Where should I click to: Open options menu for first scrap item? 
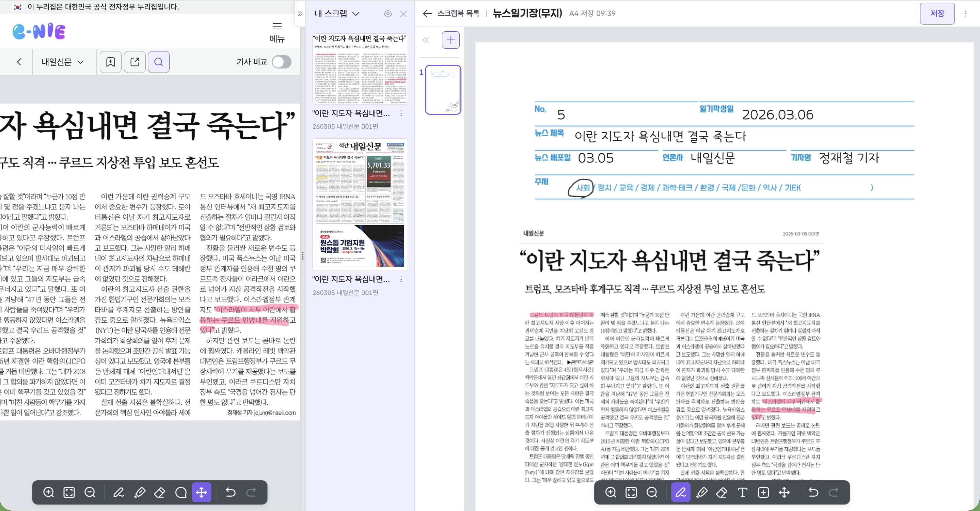click(x=401, y=113)
